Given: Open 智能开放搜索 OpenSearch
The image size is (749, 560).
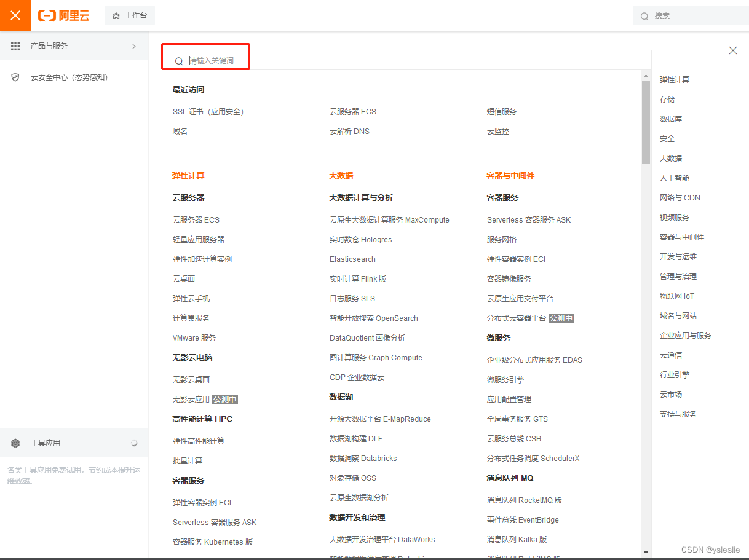Looking at the screenshot, I should tap(374, 318).
